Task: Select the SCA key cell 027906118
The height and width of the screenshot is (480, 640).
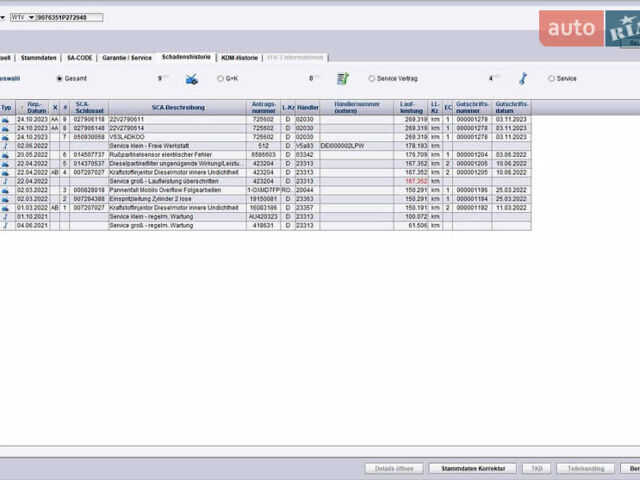Action: pos(89,120)
